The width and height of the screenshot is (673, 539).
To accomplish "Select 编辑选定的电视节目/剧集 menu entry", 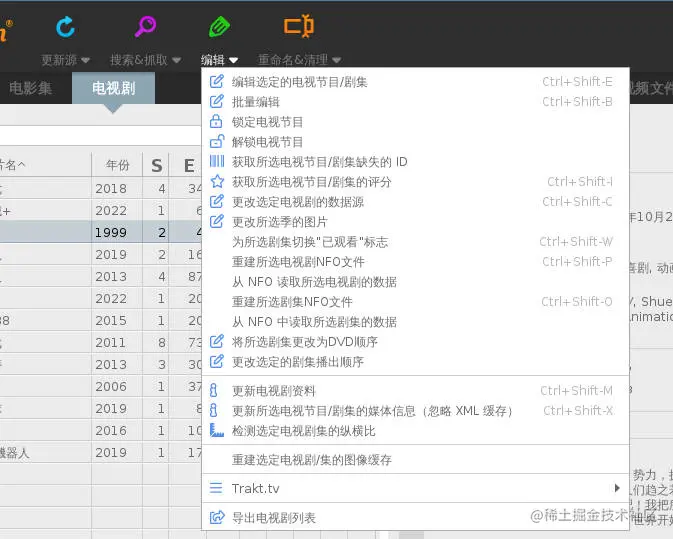I will pos(415,82).
